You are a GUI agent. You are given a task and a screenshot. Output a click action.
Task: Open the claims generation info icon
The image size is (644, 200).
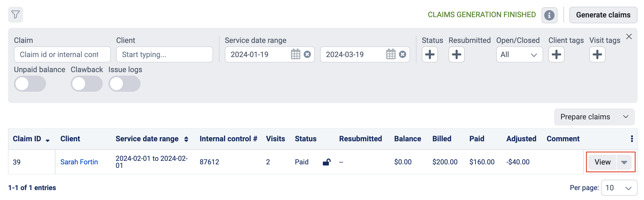549,15
